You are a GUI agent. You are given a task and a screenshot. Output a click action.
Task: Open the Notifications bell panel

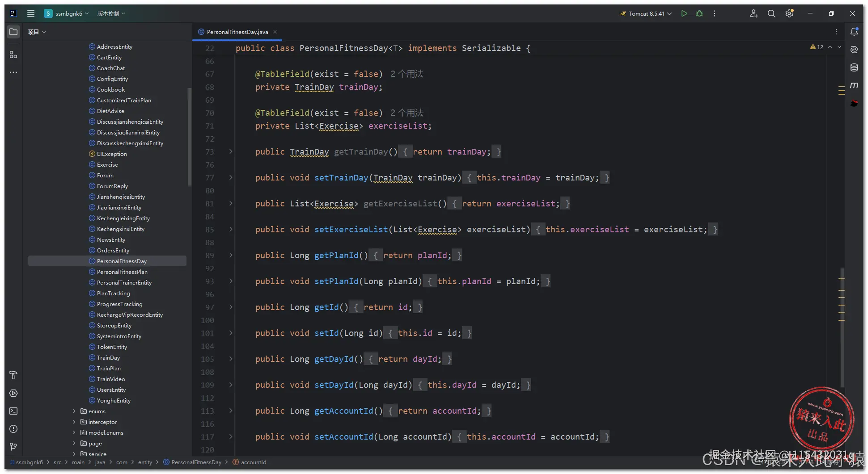tap(854, 32)
